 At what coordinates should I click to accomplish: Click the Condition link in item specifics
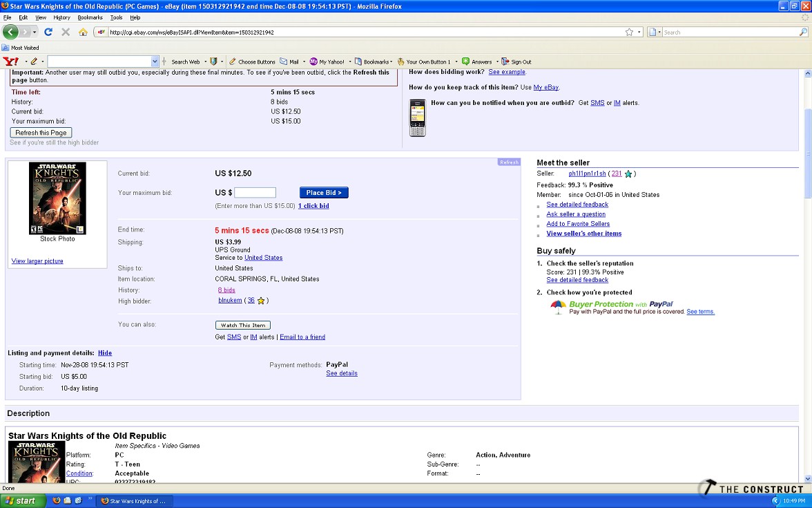(x=79, y=474)
